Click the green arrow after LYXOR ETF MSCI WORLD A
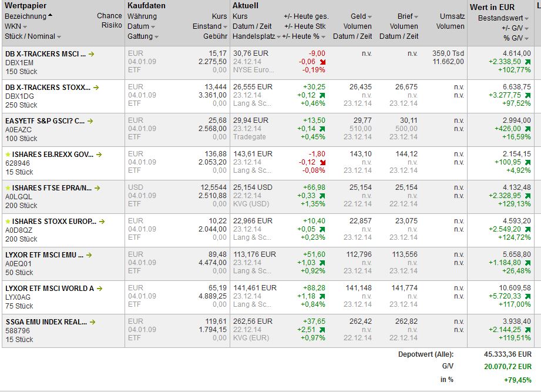The image size is (541, 392). (99, 289)
